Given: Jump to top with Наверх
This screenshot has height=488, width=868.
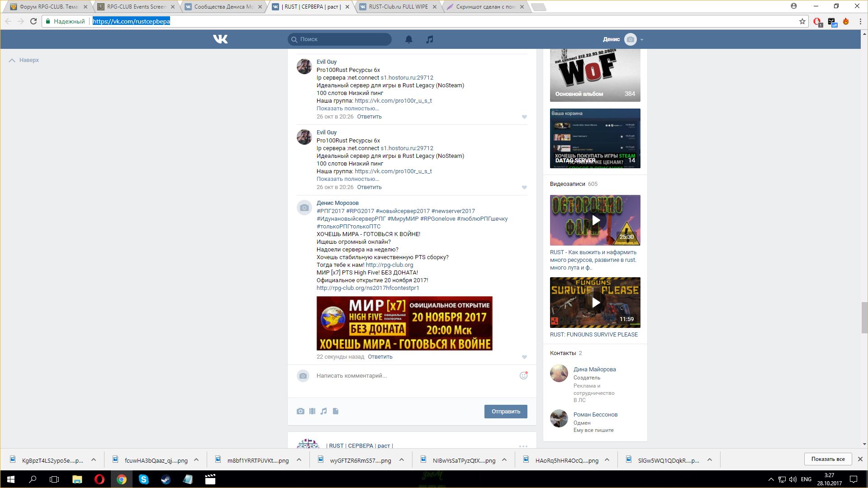Looking at the screenshot, I should [x=24, y=60].
